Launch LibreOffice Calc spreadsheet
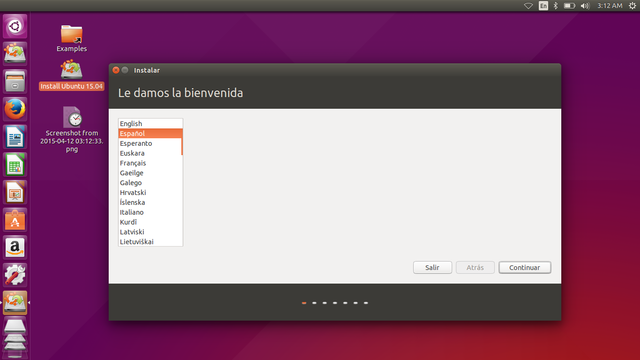The image size is (640, 360). tap(15, 164)
